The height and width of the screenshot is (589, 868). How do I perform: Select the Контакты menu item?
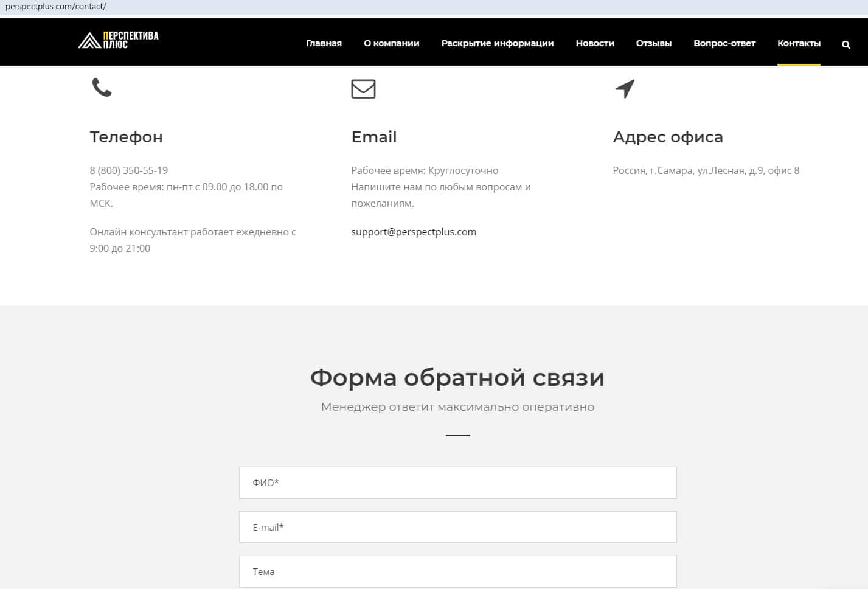(x=799, y=43)
